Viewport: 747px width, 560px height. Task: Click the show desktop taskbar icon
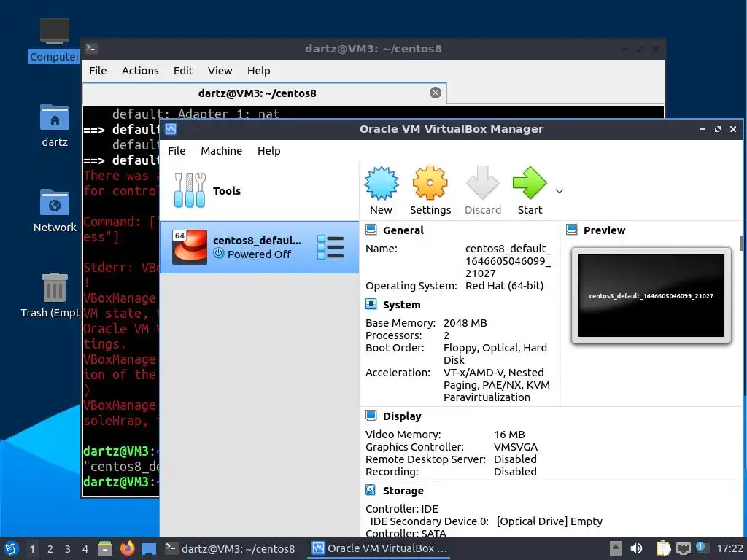pyautogui.click(x=149, y=549)
